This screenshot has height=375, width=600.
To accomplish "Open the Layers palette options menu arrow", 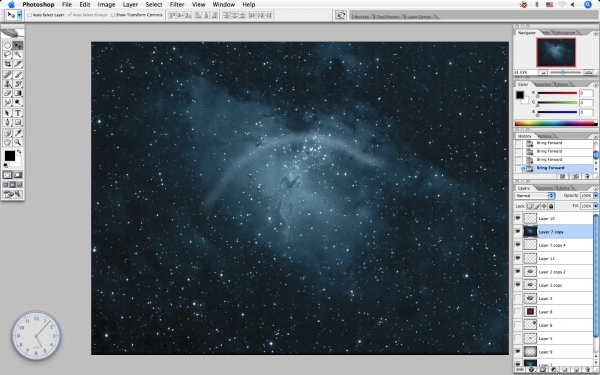I will point(595,188).
